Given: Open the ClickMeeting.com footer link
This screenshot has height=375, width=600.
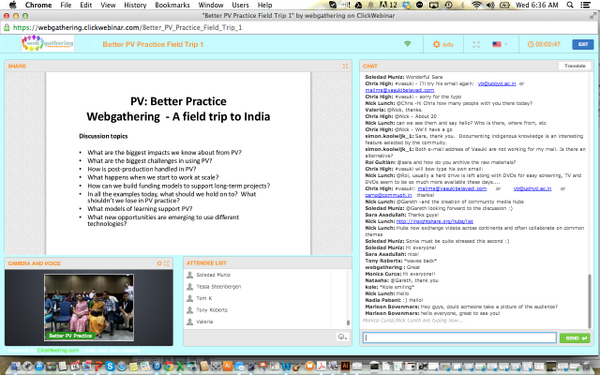Looking at the screenshot, I should coord(58,351).
